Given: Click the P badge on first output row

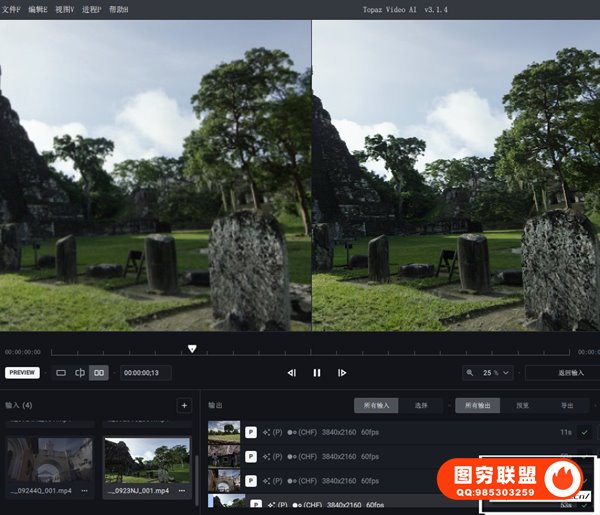Looking at the screenshot, I should [x=251, y=432].
